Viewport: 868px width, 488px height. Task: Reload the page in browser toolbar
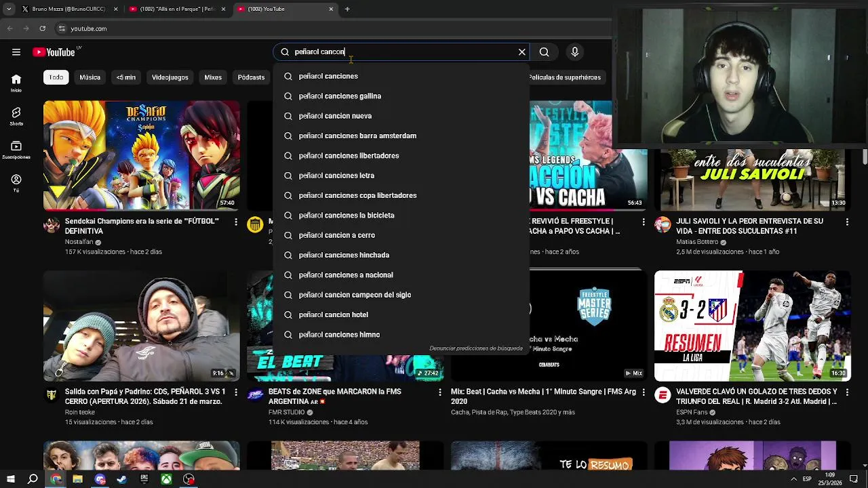(x=42, y=28)
